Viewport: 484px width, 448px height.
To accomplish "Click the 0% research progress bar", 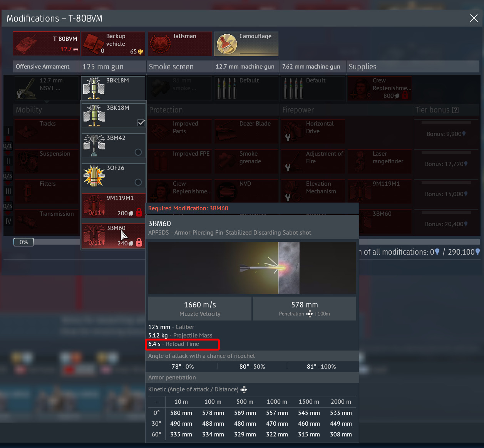I will (23, 242).
